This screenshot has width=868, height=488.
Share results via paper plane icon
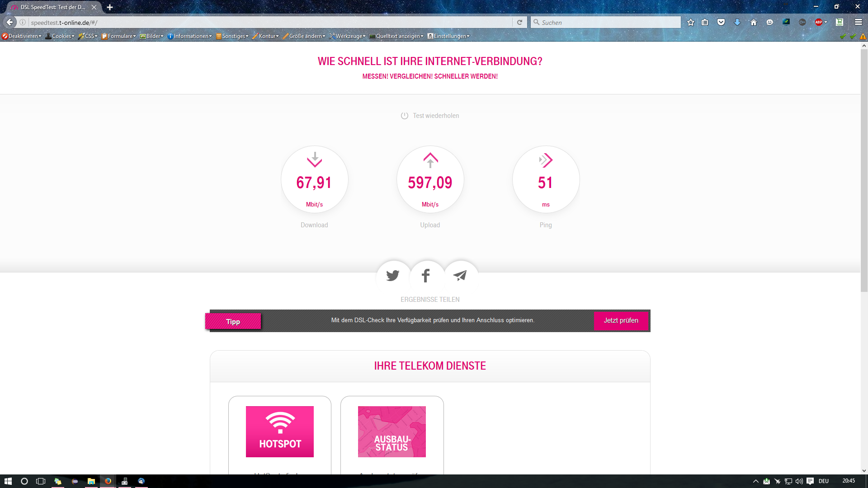tap(460, 276)
